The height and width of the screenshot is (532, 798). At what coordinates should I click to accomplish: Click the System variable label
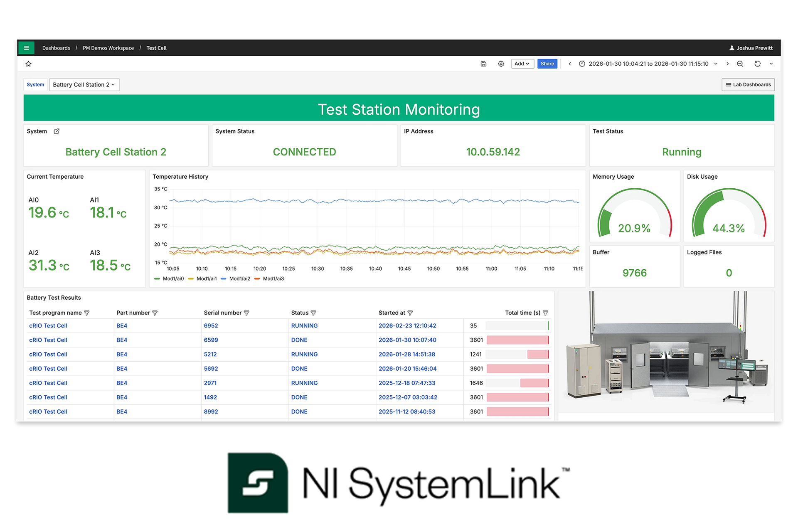pos(35,85)
